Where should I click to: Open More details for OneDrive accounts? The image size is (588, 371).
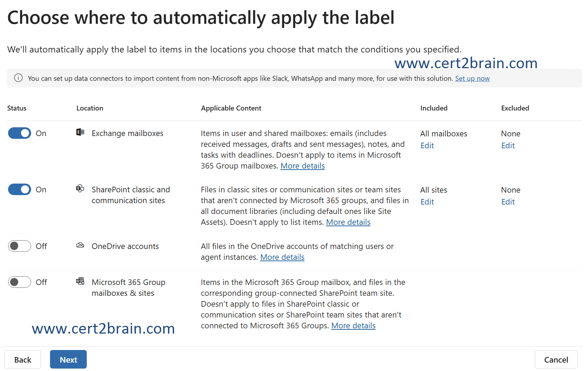point(282,257)
